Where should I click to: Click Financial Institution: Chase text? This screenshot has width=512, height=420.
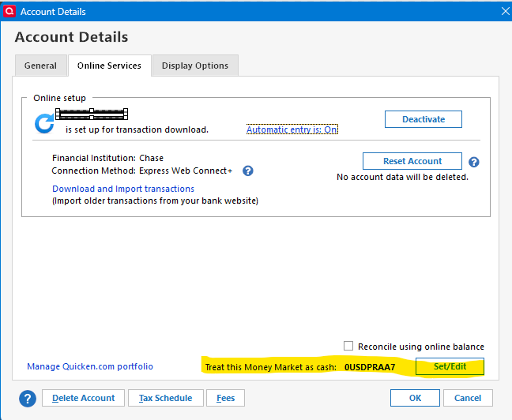point(107,158)
